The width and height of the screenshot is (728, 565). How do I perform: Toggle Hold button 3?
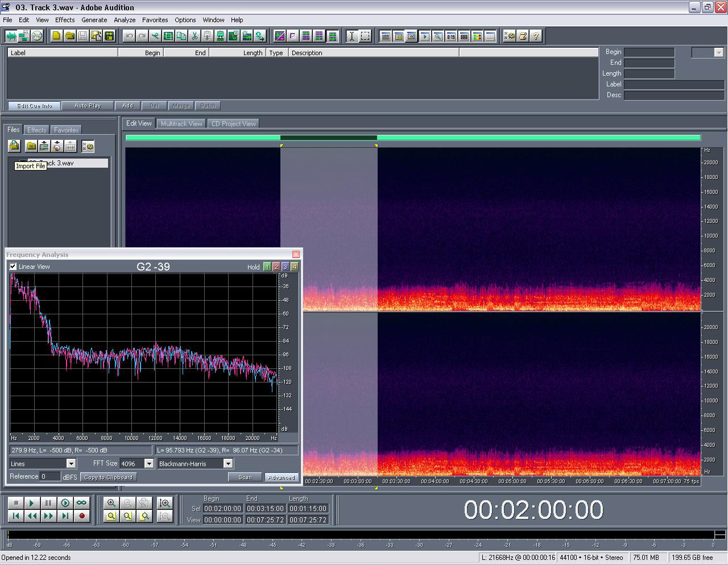click(x=286, y=267)
